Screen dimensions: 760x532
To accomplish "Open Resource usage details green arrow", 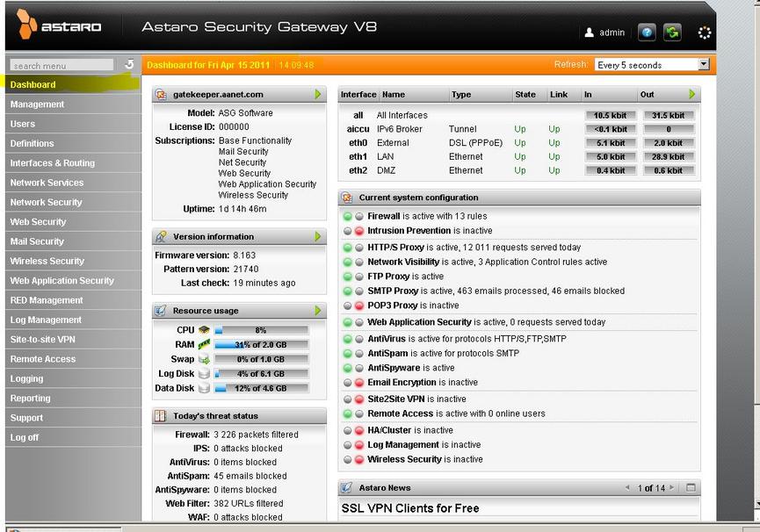I will [318, 311].
